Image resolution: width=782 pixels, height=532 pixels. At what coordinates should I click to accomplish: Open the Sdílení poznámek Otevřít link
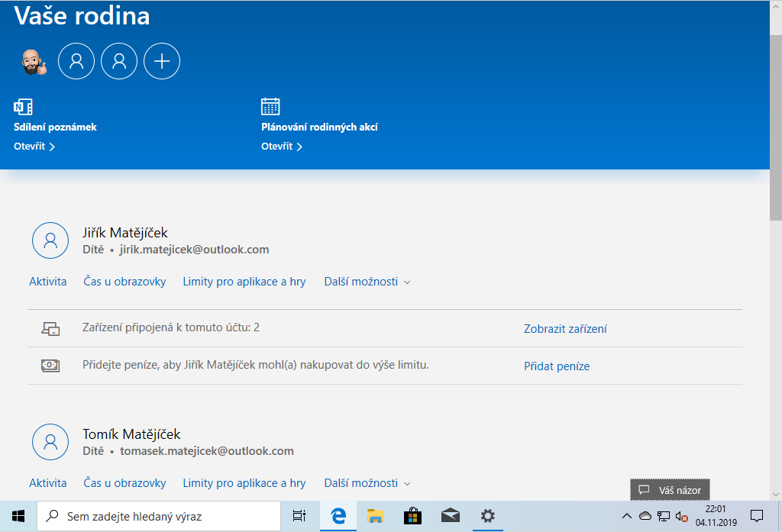34,147
